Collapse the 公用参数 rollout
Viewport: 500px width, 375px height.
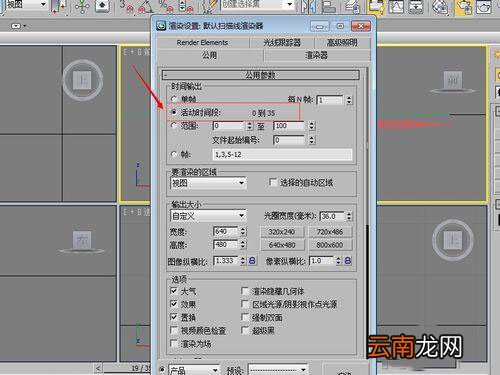[261, 75]
